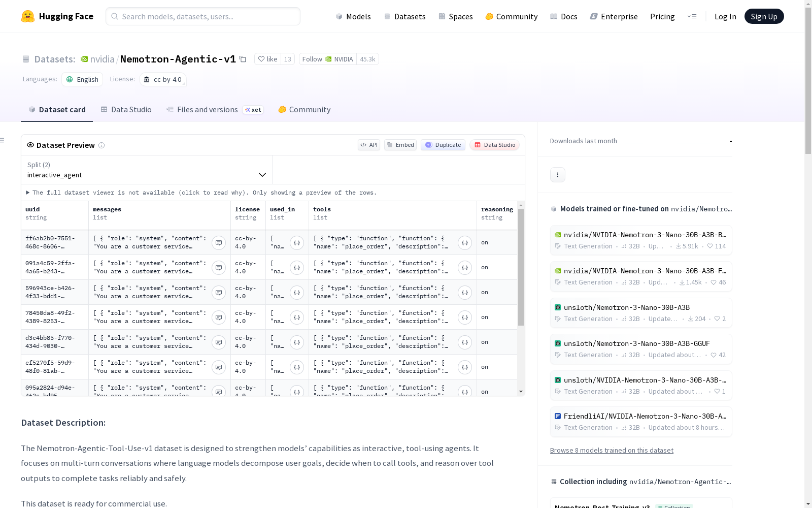Like the Nemotron-Agentic-v1 dataset

[267, 59]
